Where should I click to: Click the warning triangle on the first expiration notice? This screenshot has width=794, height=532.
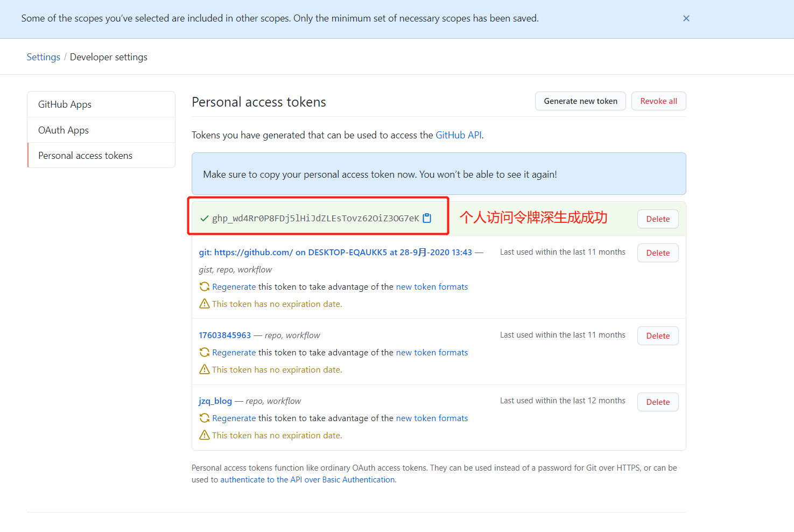click(205, 304)
